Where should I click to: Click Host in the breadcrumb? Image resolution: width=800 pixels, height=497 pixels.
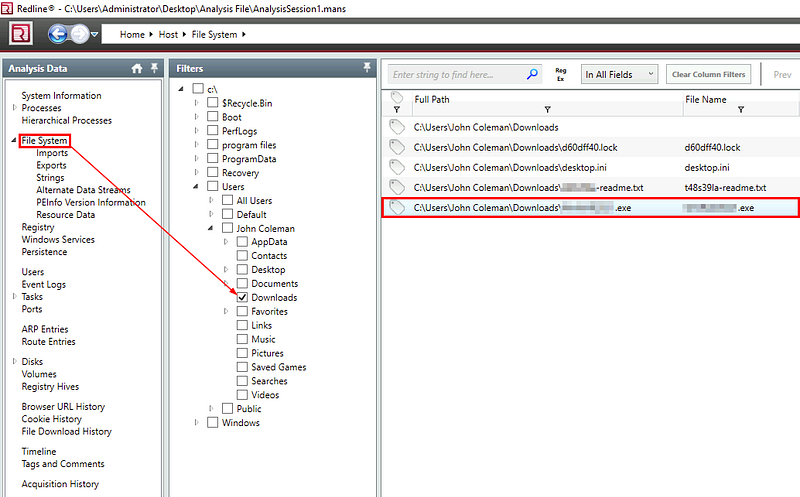click(x=168, y=34)
